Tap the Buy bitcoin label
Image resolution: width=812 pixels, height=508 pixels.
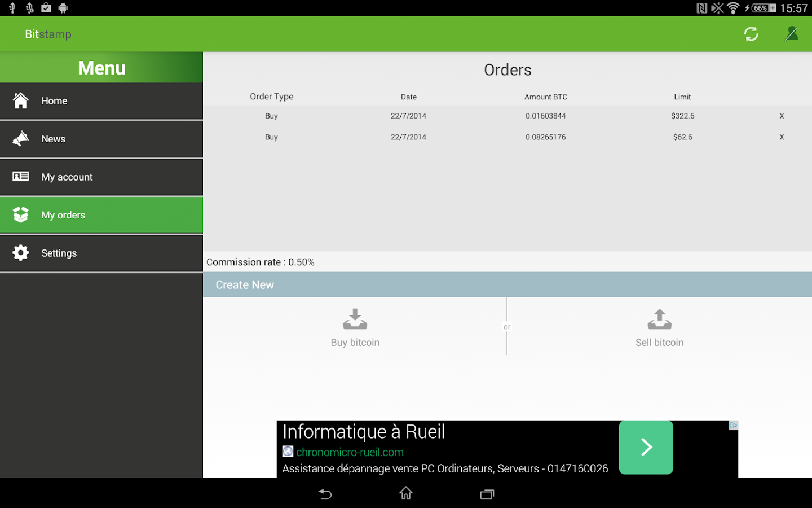click(355, 343)
